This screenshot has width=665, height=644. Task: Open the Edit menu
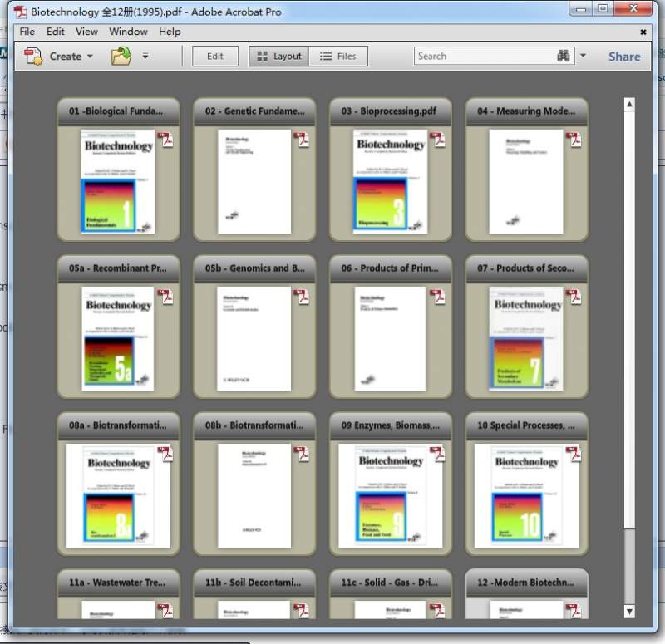click(56, 32)
